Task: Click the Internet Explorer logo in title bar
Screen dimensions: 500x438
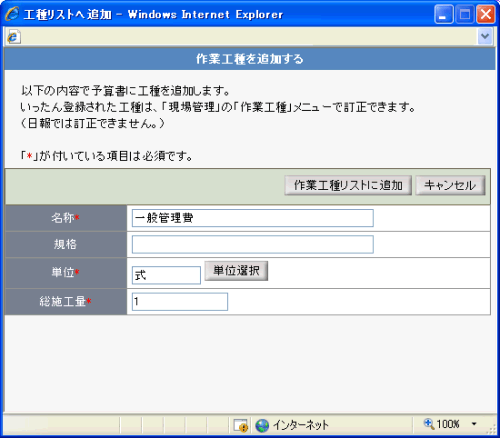Action: (x=12, y=14)
